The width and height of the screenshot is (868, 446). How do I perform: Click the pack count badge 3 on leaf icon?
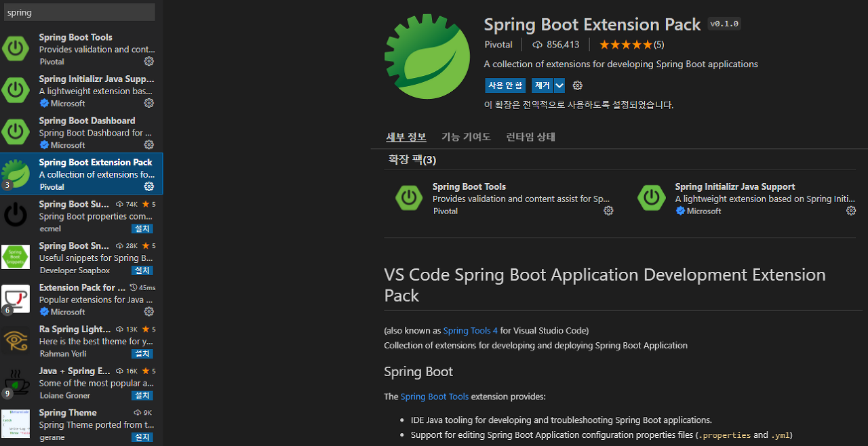7,185
